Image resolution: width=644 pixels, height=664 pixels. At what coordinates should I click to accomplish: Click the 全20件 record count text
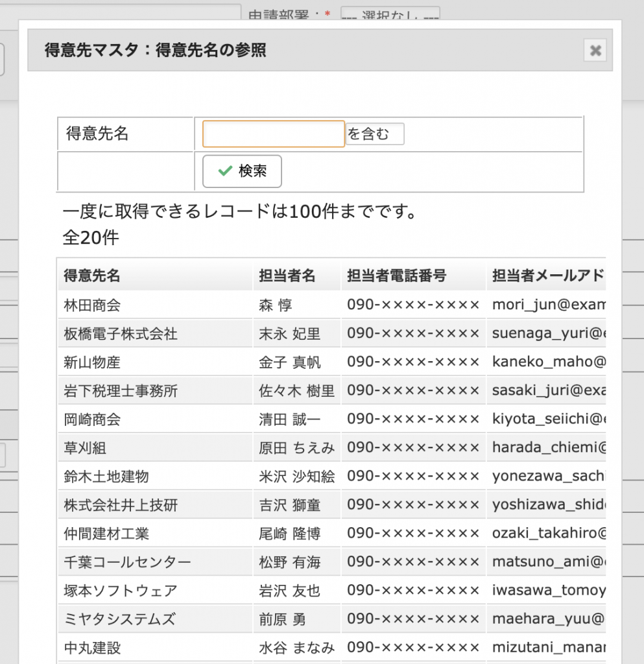[x=91, y=237]
